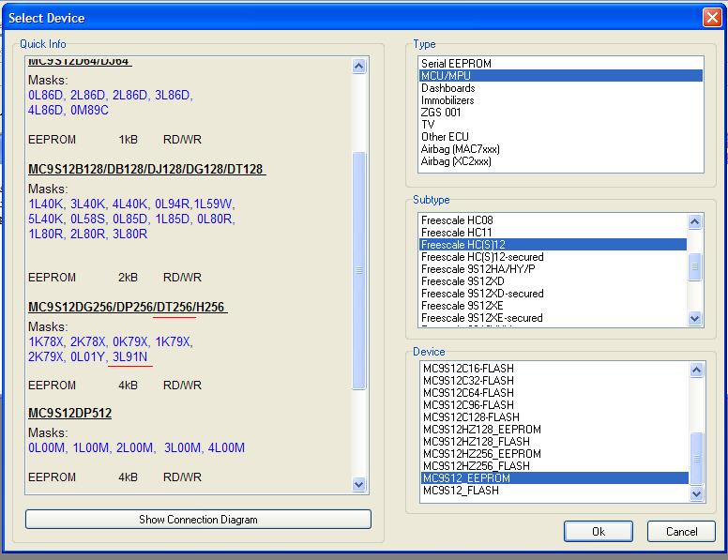
Task: Choose Dashboards from the Type list
Action: (447, 88)
